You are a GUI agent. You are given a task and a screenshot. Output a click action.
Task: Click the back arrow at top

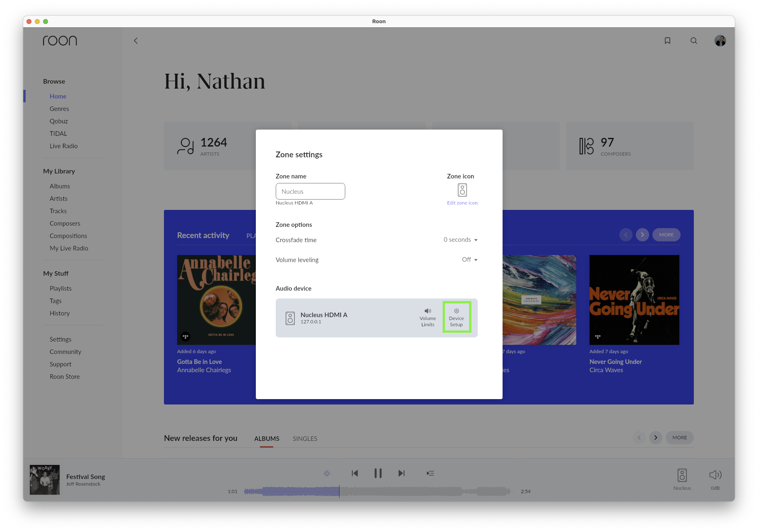click(136, 41)
